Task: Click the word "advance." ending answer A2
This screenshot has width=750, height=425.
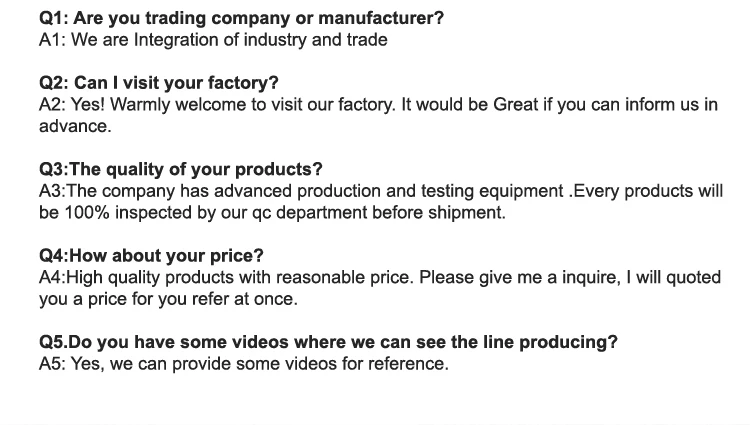Action: coord(75,126)
